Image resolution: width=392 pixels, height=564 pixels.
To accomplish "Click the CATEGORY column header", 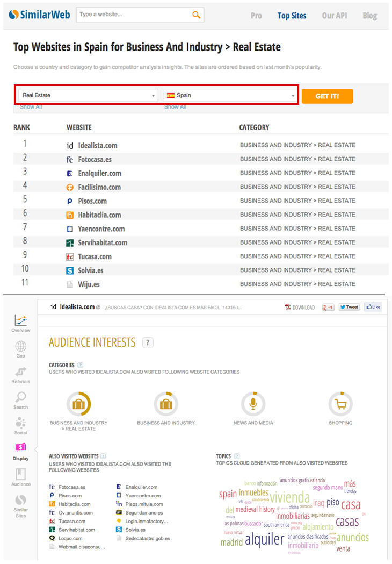I will (254, 127).
